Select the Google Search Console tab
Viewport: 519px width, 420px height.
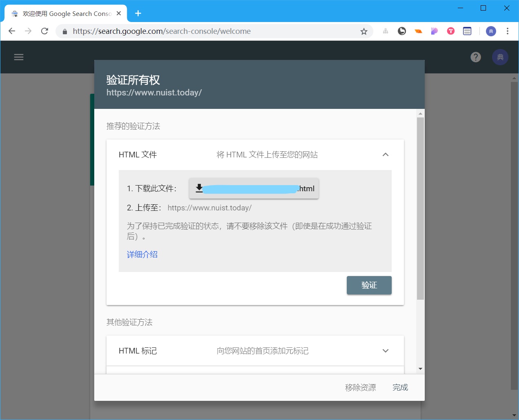pos(66,13)
